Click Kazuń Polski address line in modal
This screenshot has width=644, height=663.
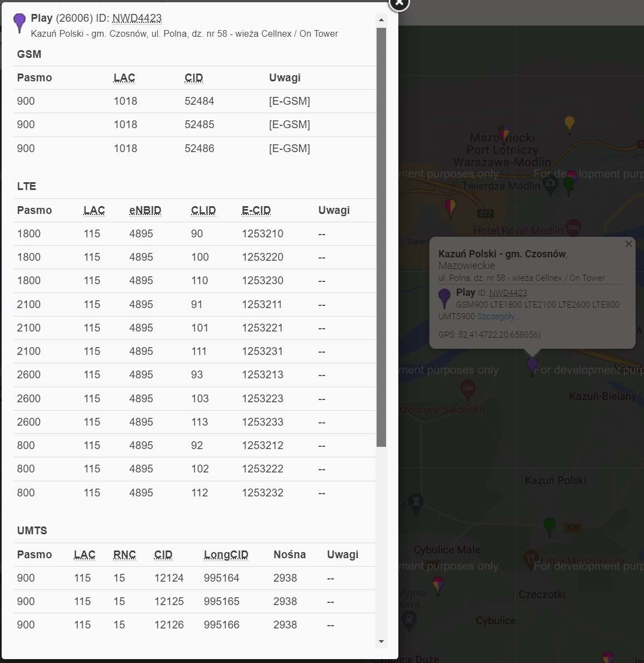click(x=184, y=34)
